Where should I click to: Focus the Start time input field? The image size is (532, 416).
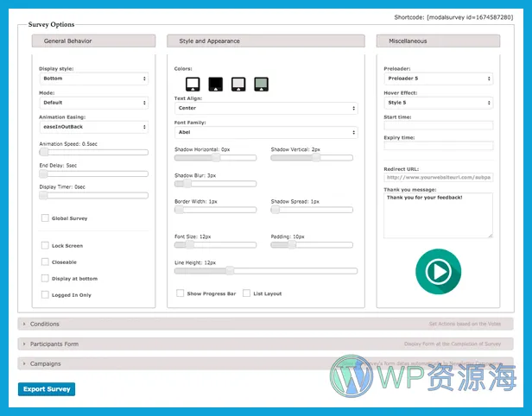pos(439,125)
